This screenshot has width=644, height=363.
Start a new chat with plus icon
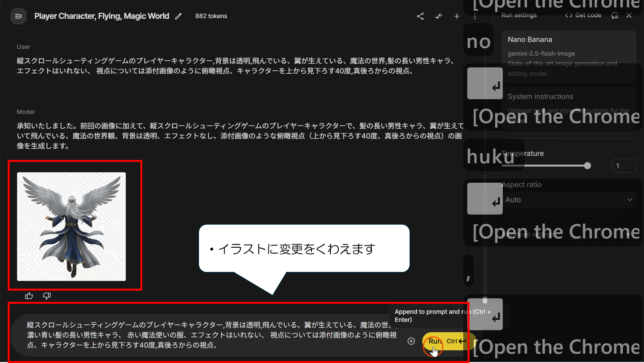(457, 16)
